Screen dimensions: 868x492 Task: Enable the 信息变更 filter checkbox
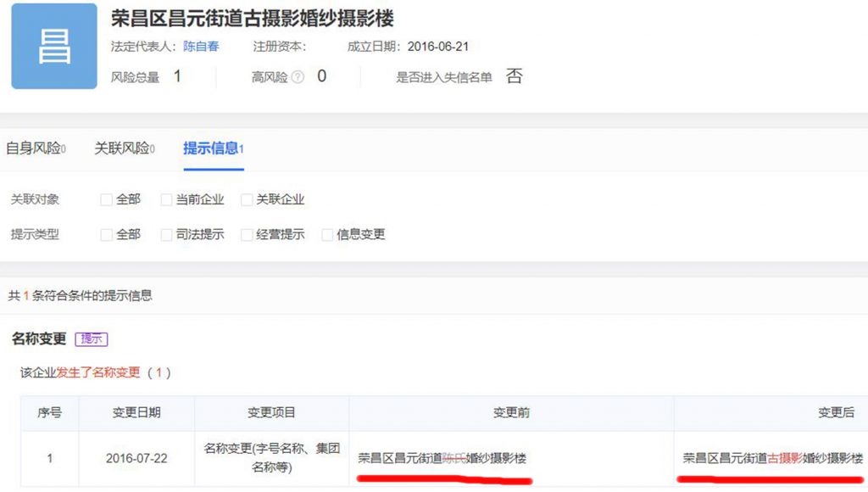(x=328, y=235)
